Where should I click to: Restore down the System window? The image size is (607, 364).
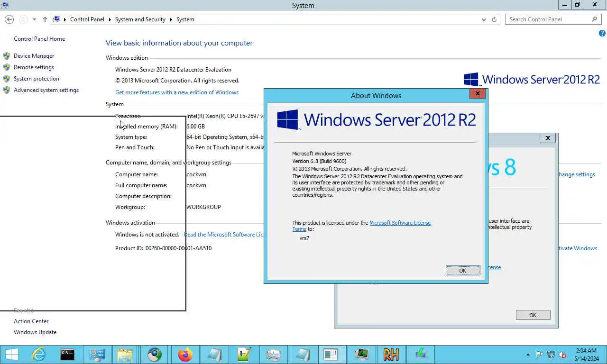577,5
